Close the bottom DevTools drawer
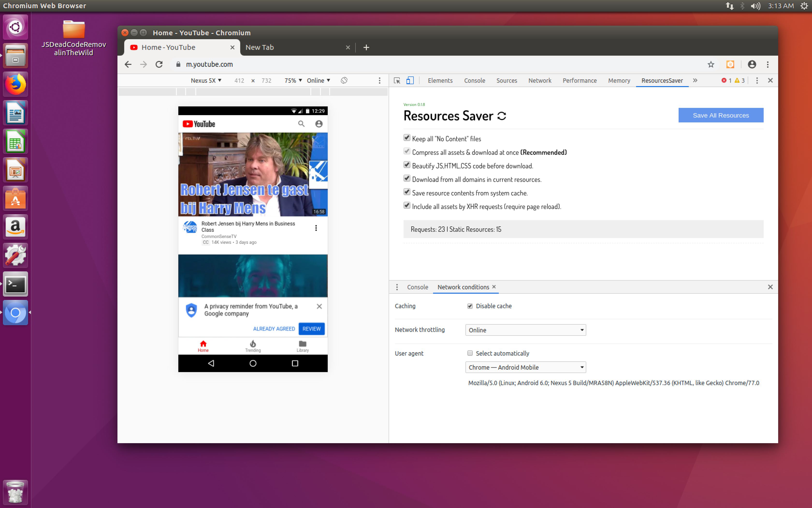The image size is (812, 508). point(770,287)
